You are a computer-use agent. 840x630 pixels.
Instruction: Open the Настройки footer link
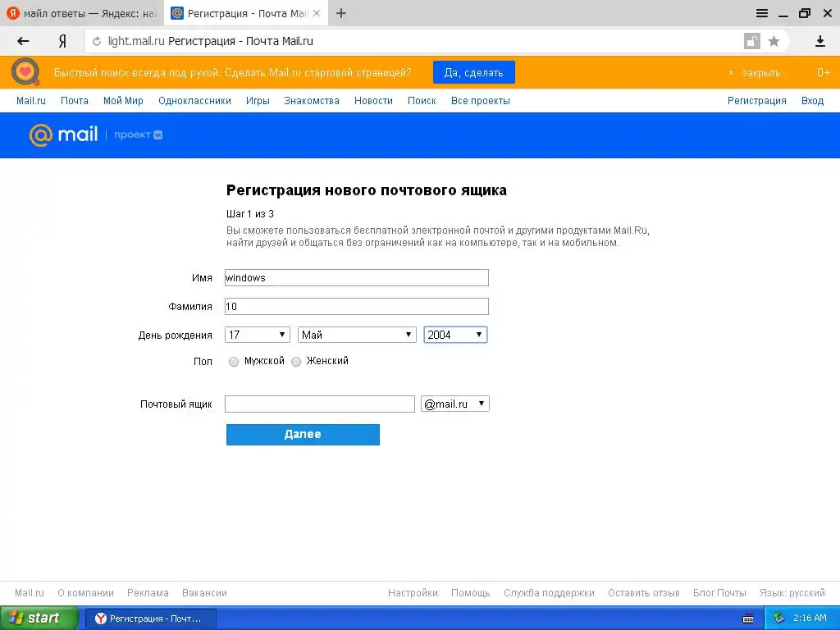click(413, 593)
